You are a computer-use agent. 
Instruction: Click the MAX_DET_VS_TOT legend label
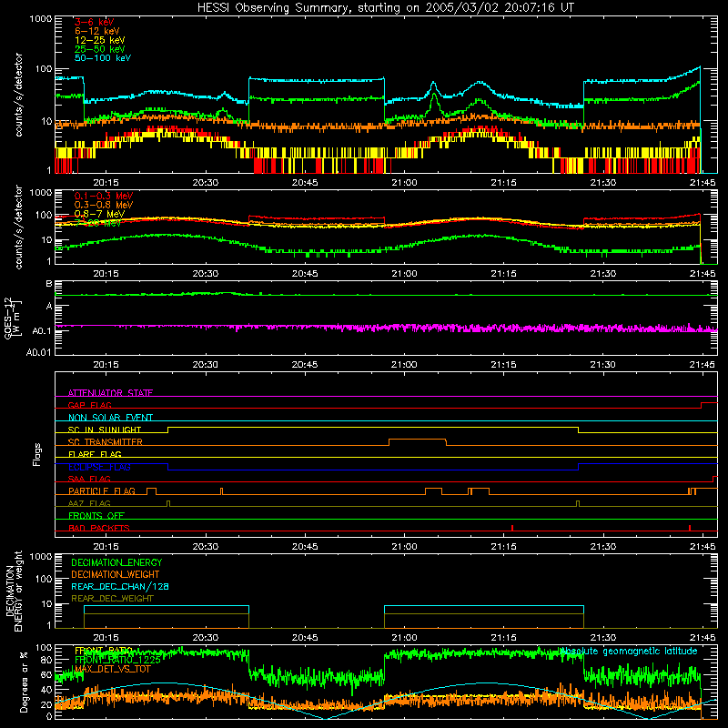pos(113,669)
